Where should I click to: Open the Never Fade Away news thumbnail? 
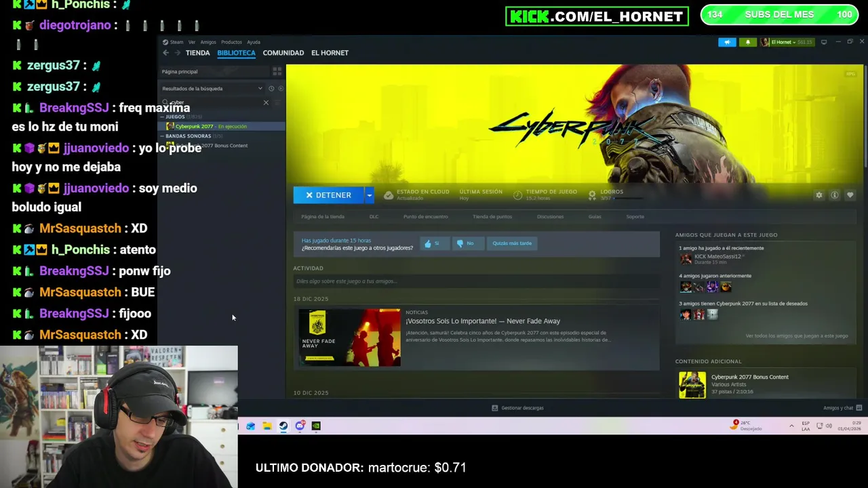[x=350, y=338]
